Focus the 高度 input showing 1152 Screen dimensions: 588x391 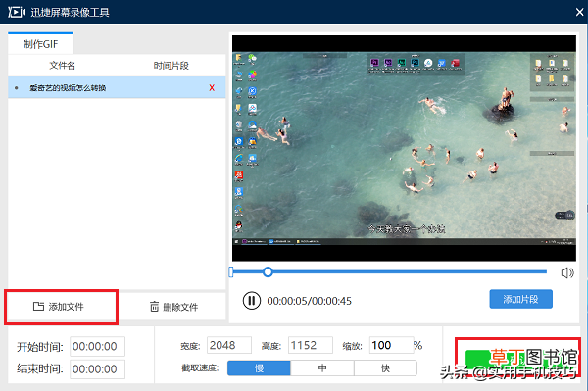pyautogui.click(x=311, y=345)
